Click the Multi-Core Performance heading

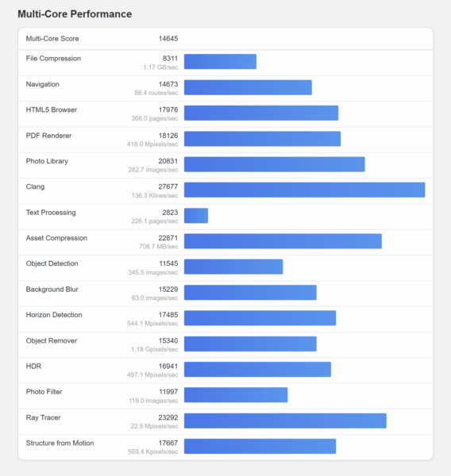(75, 14)
